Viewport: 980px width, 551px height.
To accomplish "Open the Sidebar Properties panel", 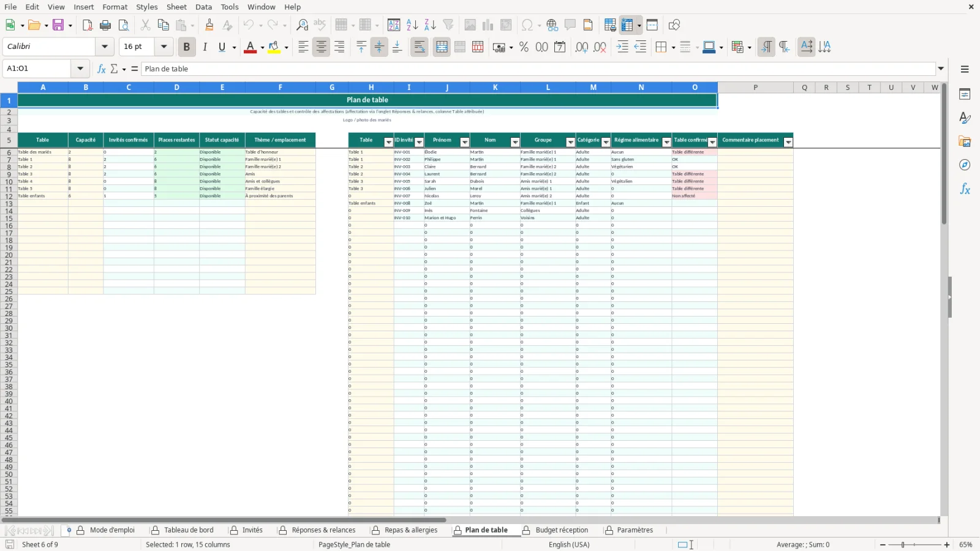I will (965, 94).
